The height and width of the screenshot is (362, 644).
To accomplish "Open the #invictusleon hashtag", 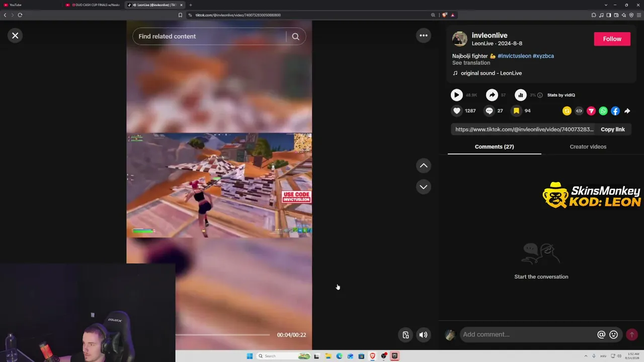I will coord(514,56).
